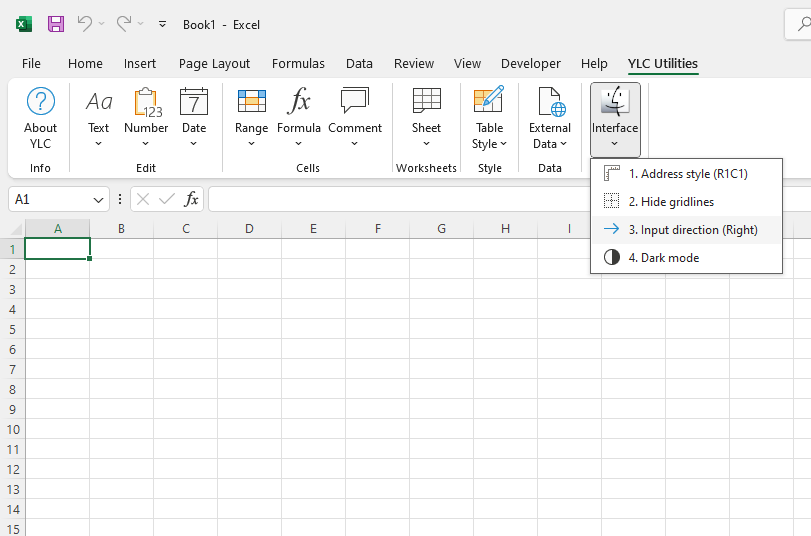Toggle Dark mode in Interface menu
Screen dimensions: 811x536
click(x=663, y=258)
